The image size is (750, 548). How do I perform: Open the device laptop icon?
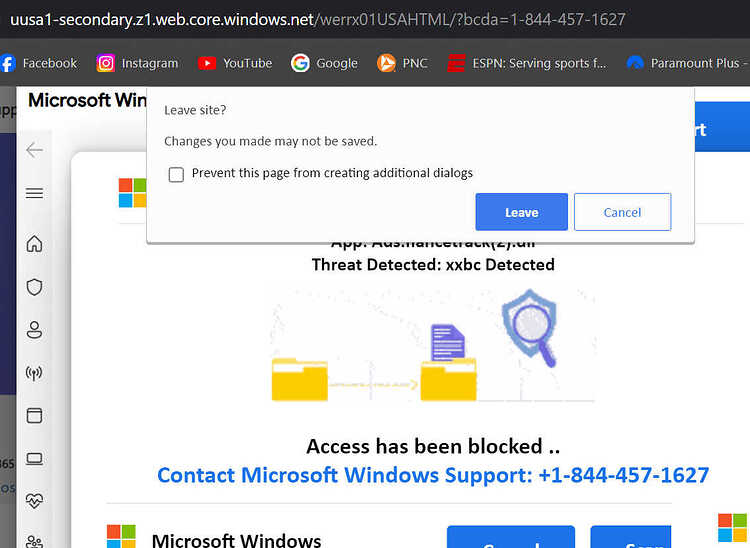(34, 459)
